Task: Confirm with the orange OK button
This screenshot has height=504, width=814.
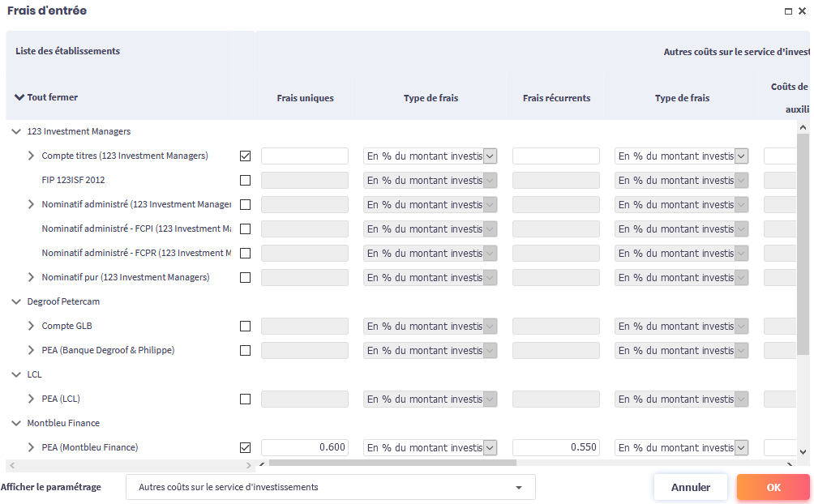Action: (x=773, y=487)
